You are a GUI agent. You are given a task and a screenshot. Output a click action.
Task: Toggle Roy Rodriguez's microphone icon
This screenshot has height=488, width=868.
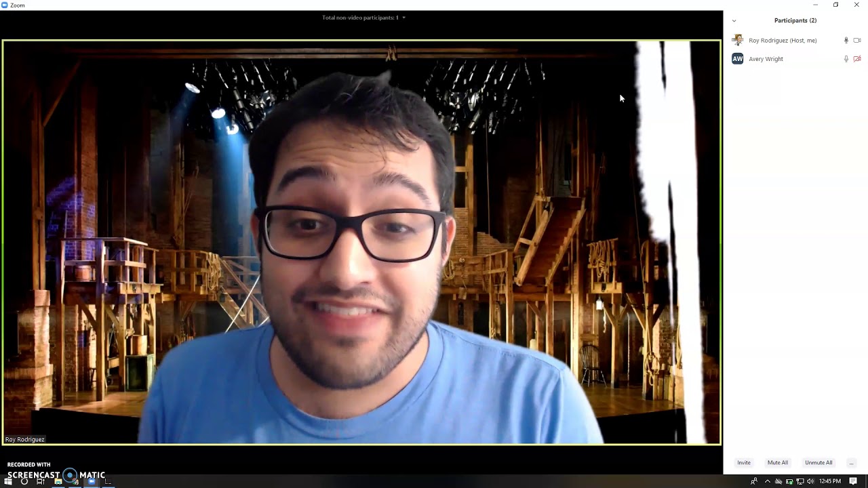click(846, 41)
